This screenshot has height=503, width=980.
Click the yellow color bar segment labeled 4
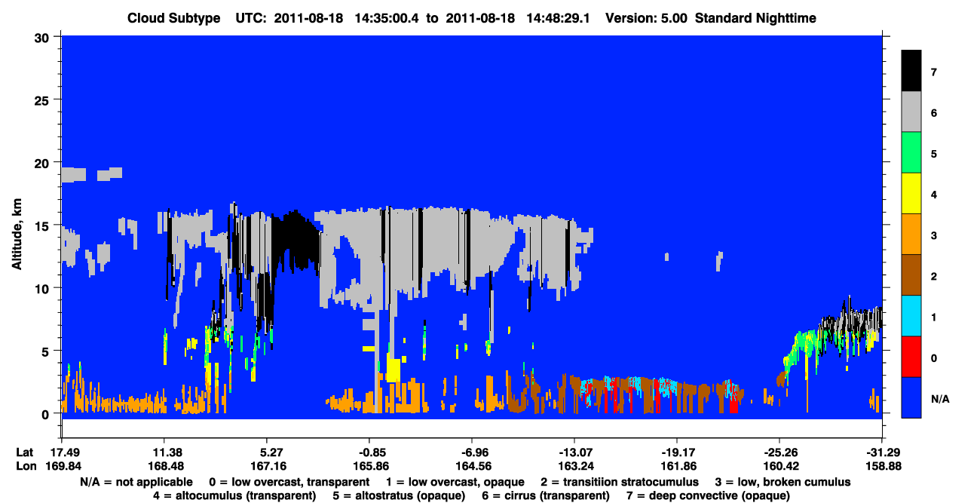pyautogui.click(x=911, y=193)
